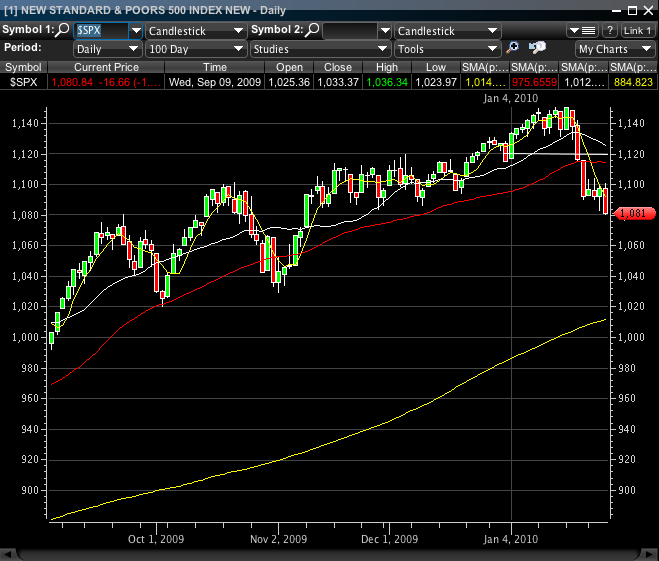Click the $SPX symbol input field

(102, 31)
